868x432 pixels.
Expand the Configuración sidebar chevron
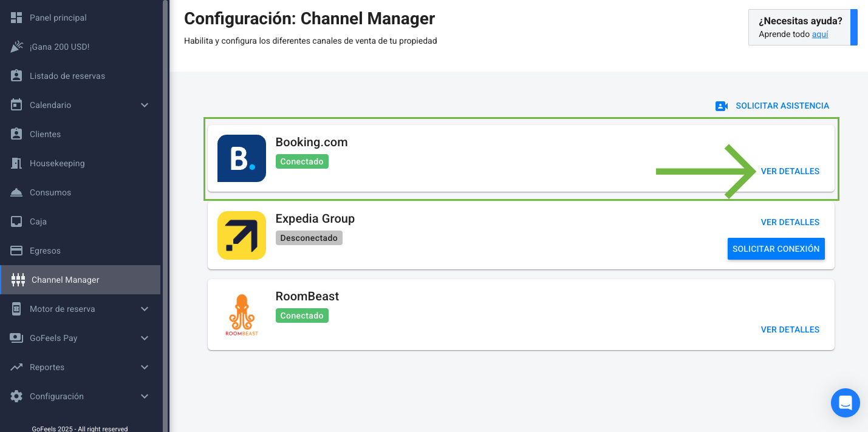(x=145, y=396)
